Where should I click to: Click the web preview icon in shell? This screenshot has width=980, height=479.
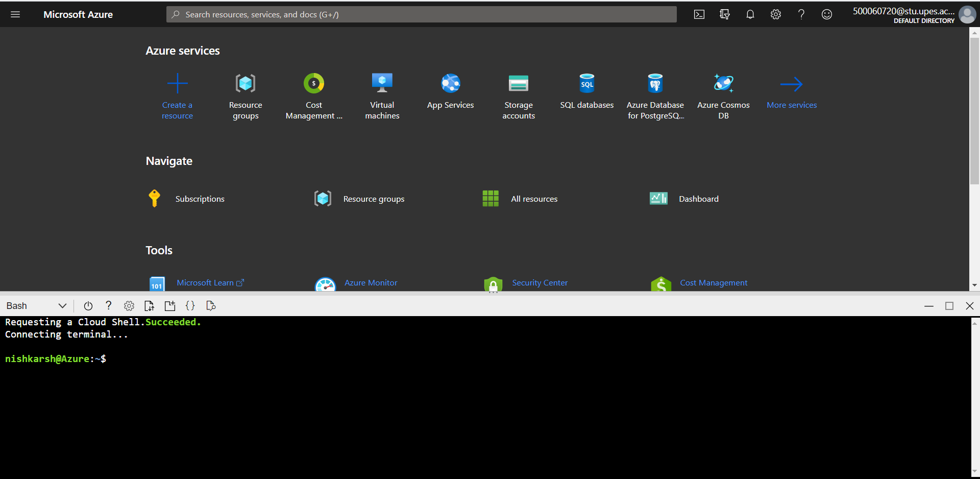tap(211, 306)
